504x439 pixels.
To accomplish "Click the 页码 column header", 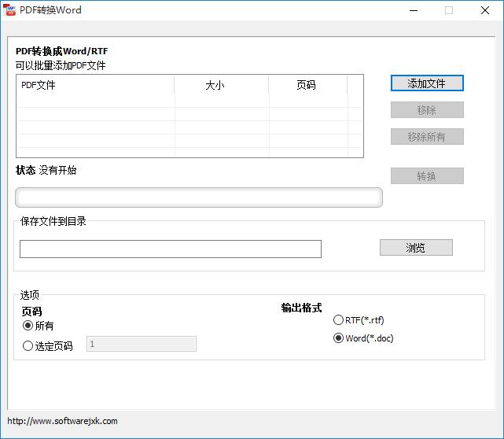I will (x=307, y=85).
